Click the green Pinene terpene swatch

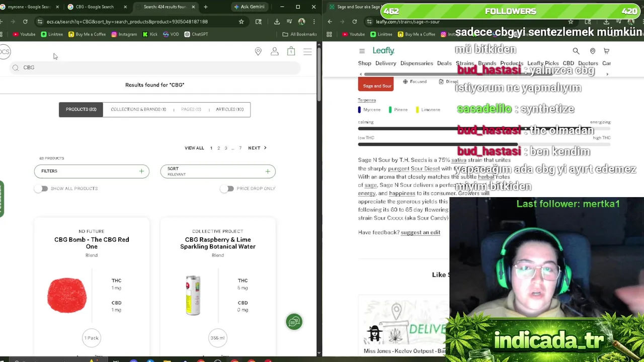(390, 110)
